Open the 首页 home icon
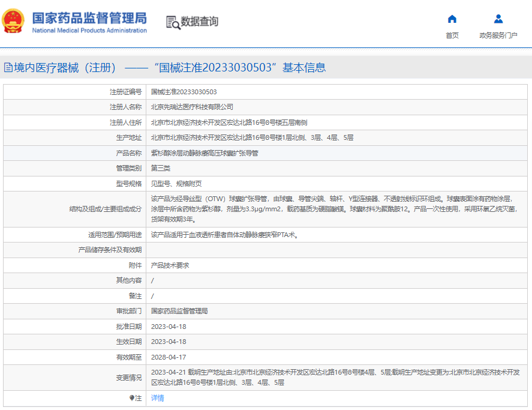 tap(452, 19)
